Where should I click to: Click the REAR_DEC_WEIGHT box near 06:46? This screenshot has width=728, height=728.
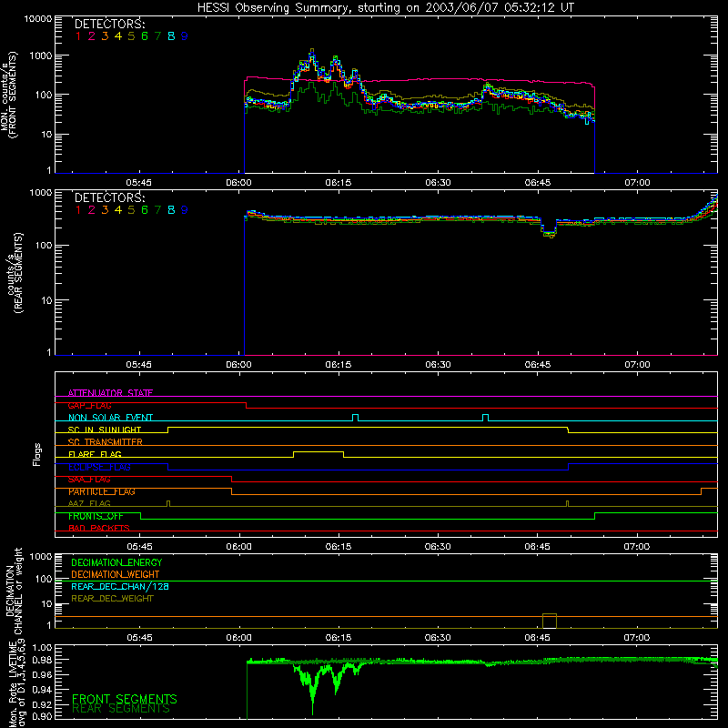(550, 621)
